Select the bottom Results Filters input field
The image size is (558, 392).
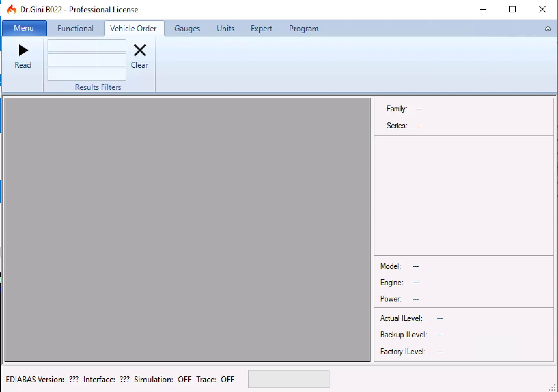[87, 74]
